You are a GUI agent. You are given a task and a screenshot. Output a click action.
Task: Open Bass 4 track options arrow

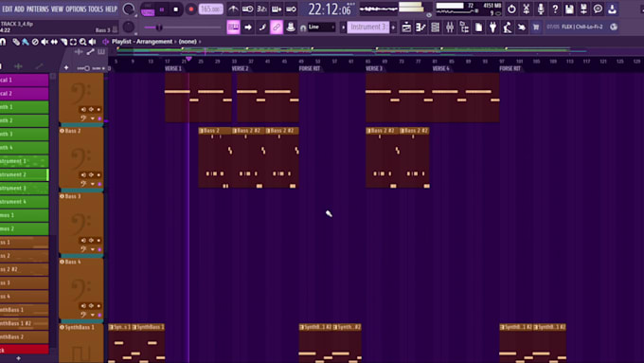[x=93, y=315]
